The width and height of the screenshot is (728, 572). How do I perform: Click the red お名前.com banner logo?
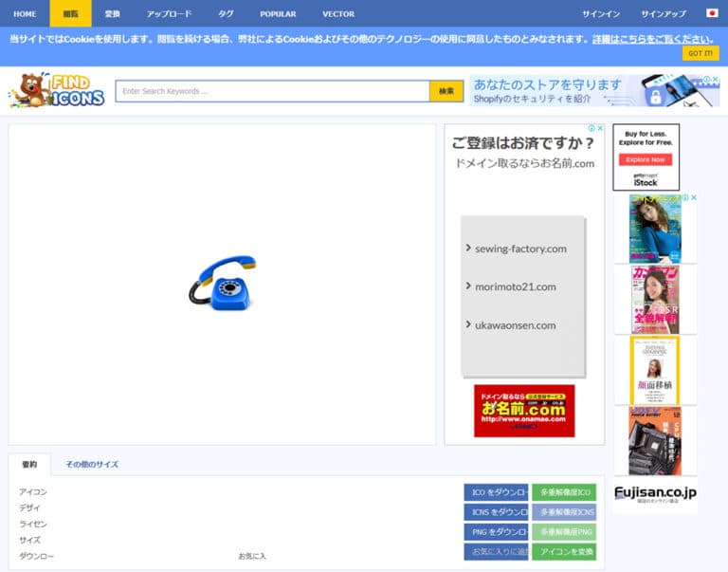524,410
